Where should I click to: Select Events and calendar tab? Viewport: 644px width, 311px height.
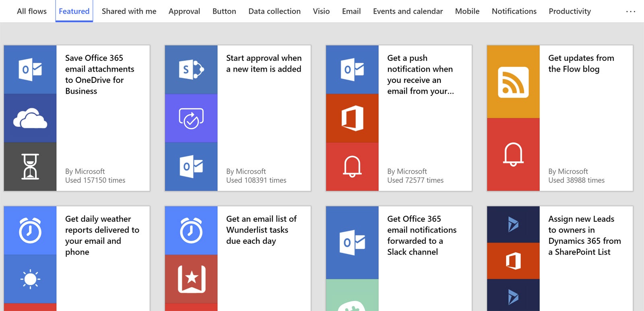[408, 11]
